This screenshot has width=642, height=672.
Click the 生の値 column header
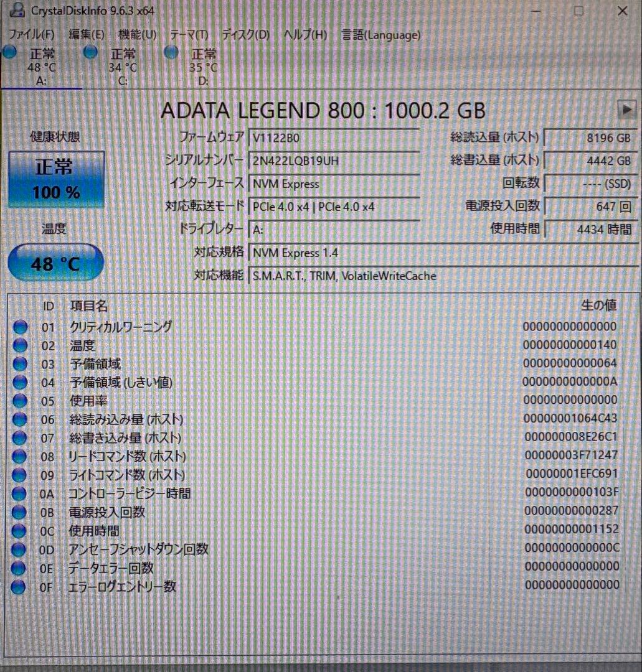600,306
